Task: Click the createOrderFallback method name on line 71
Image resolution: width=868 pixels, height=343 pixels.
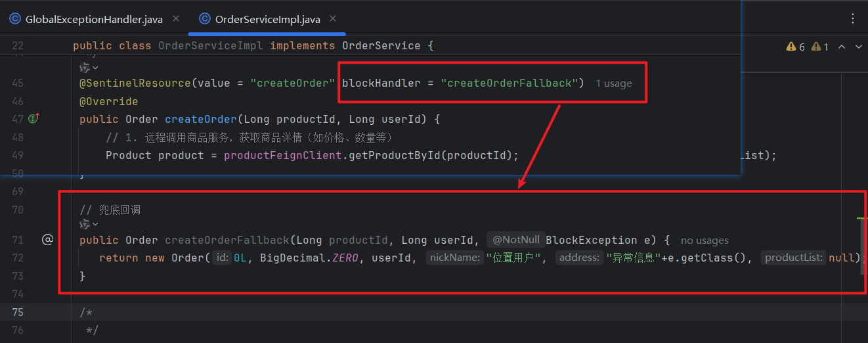Action: pos(227,240)
